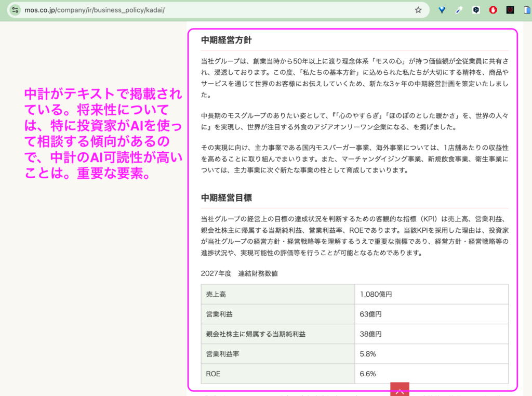The width and height of the screenshot is (532, 396).
Task: Click the 営業利益 table row label
Action: (278, 314)
